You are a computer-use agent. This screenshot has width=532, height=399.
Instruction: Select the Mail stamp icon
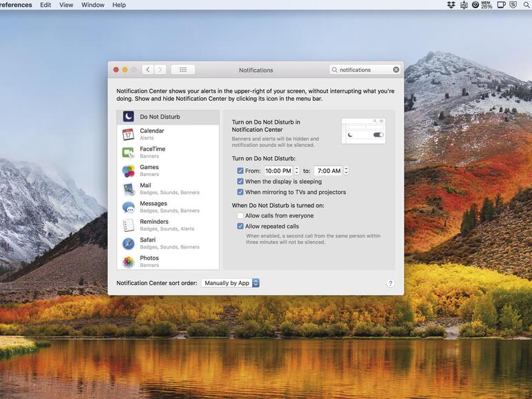coord(129,189)
